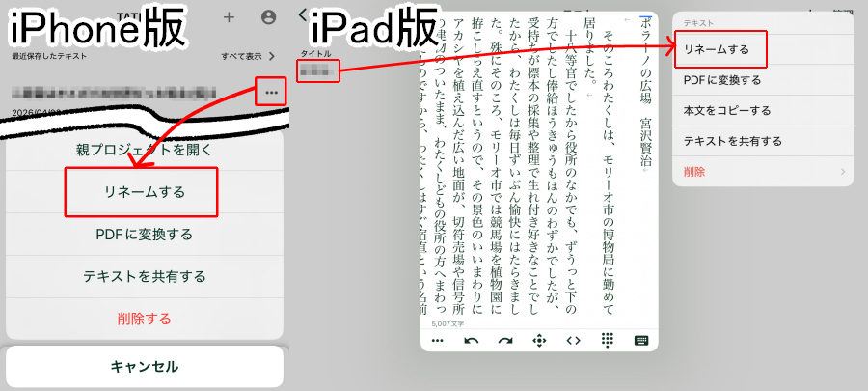Tap the red 削除する option
The height and width of the screenshot is (391, 868).
(x=145, y=318)
